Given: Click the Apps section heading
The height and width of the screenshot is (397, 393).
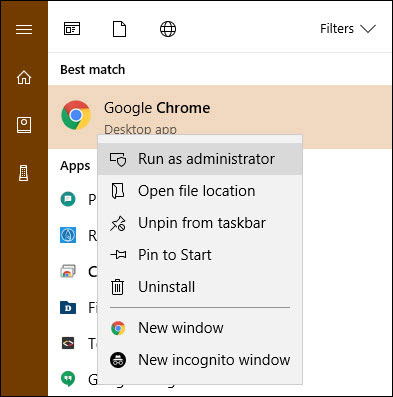Looking at the screenshot, I should point(75,166).
